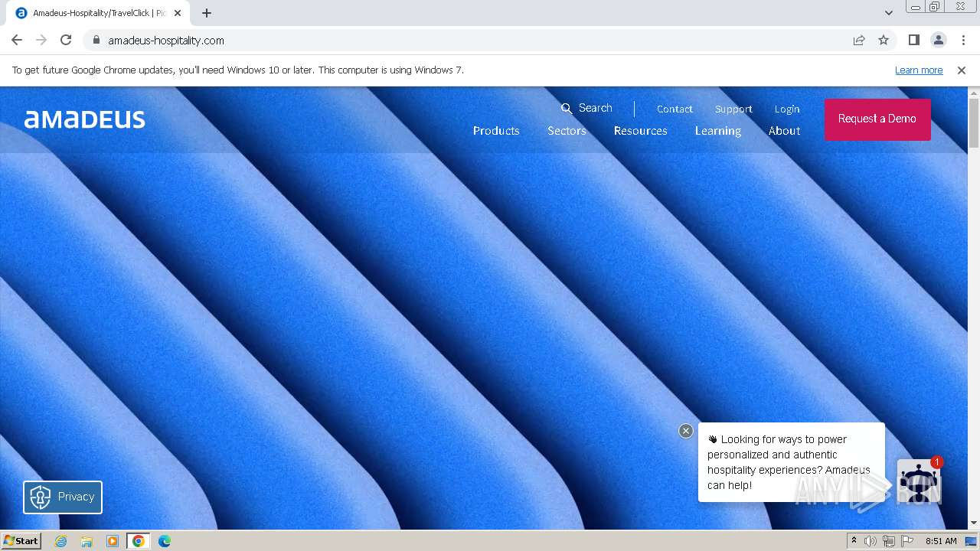The width and height of the screenshot is (980, 551).
Task: Reload the current page
Action: pyautogui.click(x=66, y=40)
